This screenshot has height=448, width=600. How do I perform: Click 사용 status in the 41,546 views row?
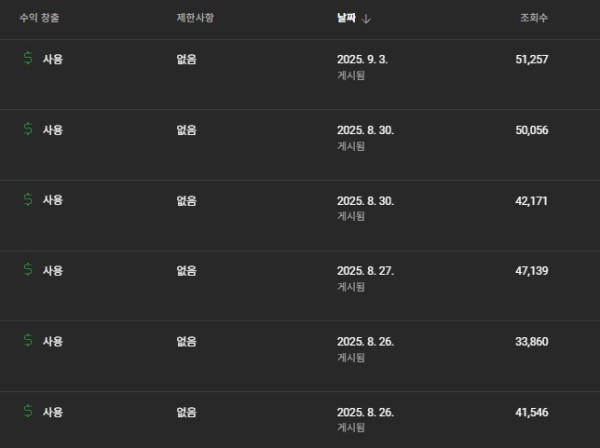pos(53,411)
